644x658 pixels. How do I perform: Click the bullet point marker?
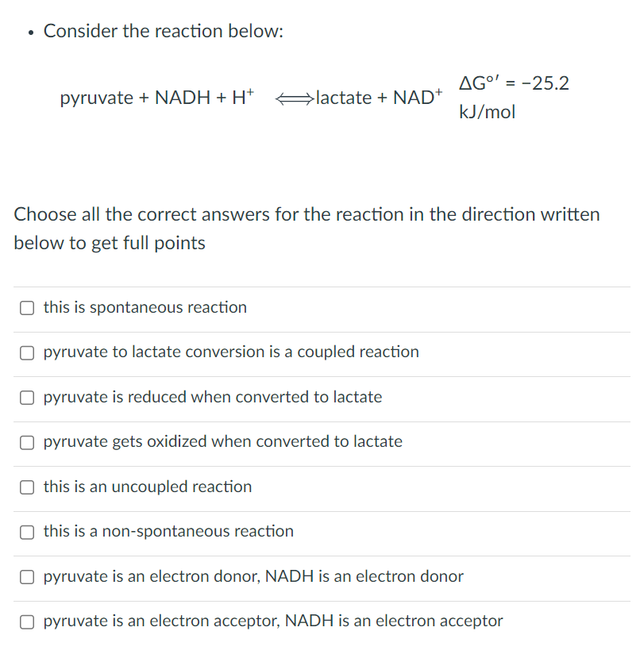pos(29,32)
